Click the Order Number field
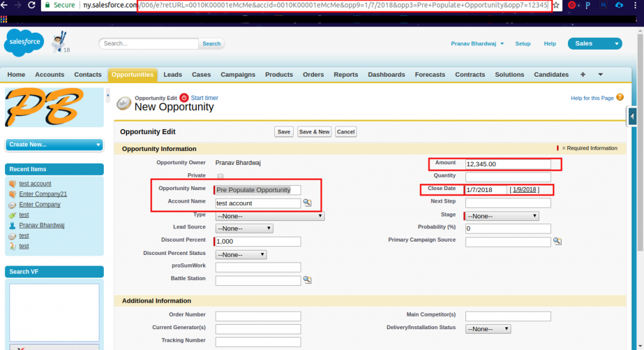The image size is (644, 350). point(258,316)
